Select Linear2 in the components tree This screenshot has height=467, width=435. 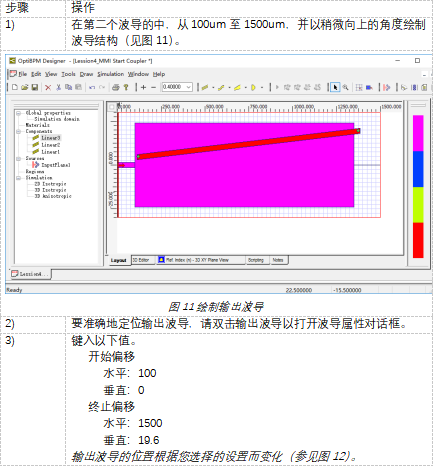point(51,145)
